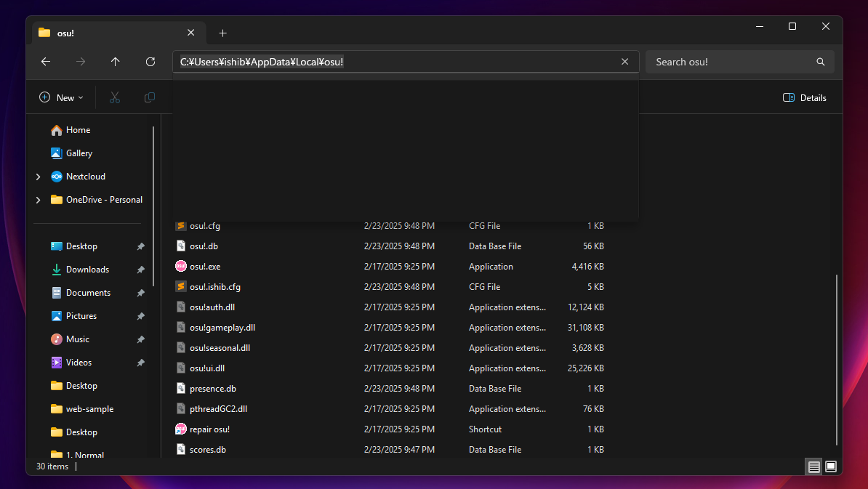Select the scores.db file
Image resolution: width=868 pixels, height=489 pixels.
coord(208,450)
